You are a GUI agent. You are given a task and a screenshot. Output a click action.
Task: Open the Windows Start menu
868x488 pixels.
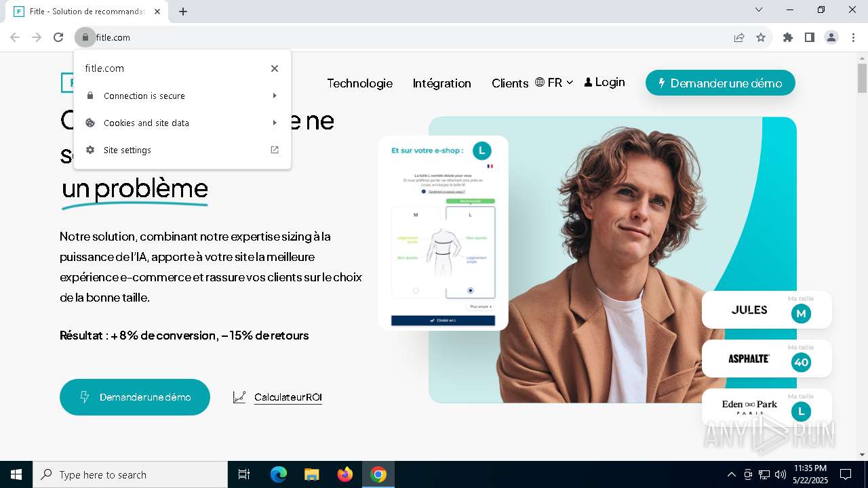[16, 474]
